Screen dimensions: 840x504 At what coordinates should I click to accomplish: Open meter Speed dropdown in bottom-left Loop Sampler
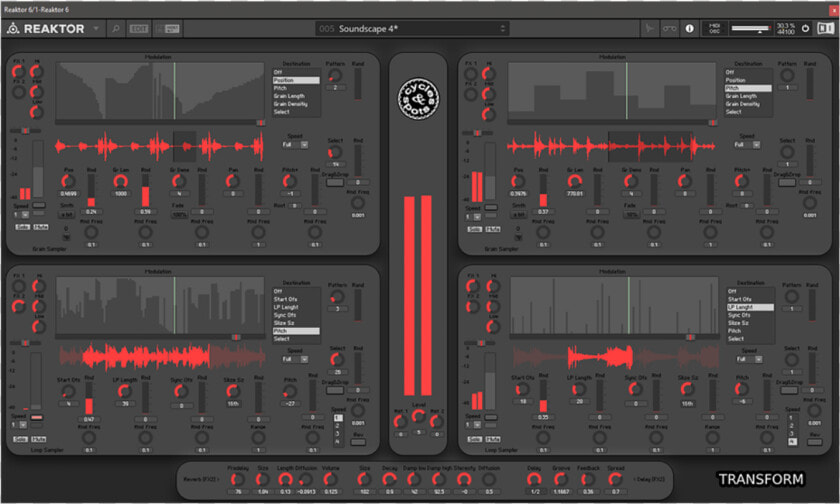19,425
